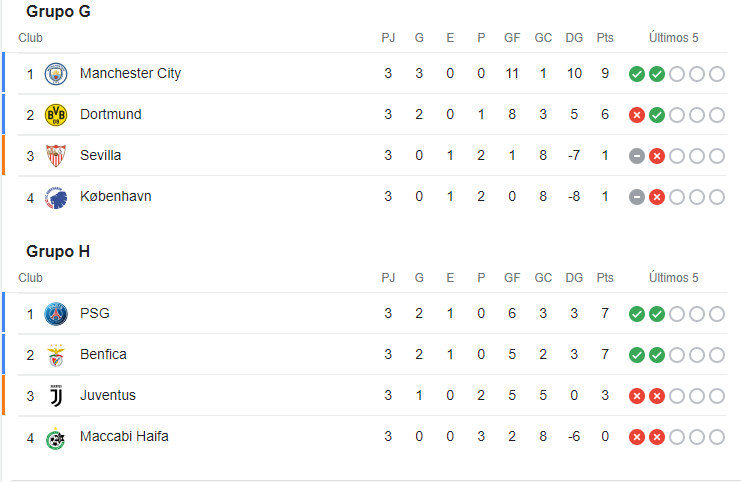This screenshot has height=482, width=741.
Task: Click the København club crest
Action: pyautogui.click(x=56, y=197)
